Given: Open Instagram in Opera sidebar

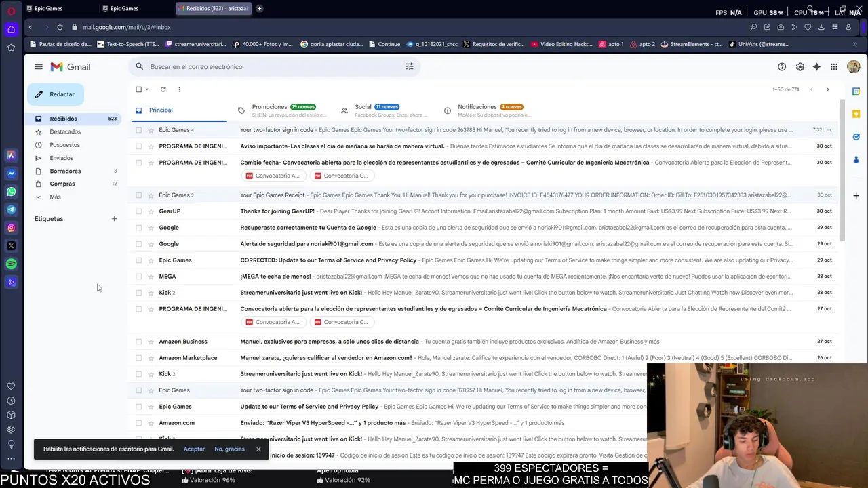Looking at the screenshot, I should 11,228.
